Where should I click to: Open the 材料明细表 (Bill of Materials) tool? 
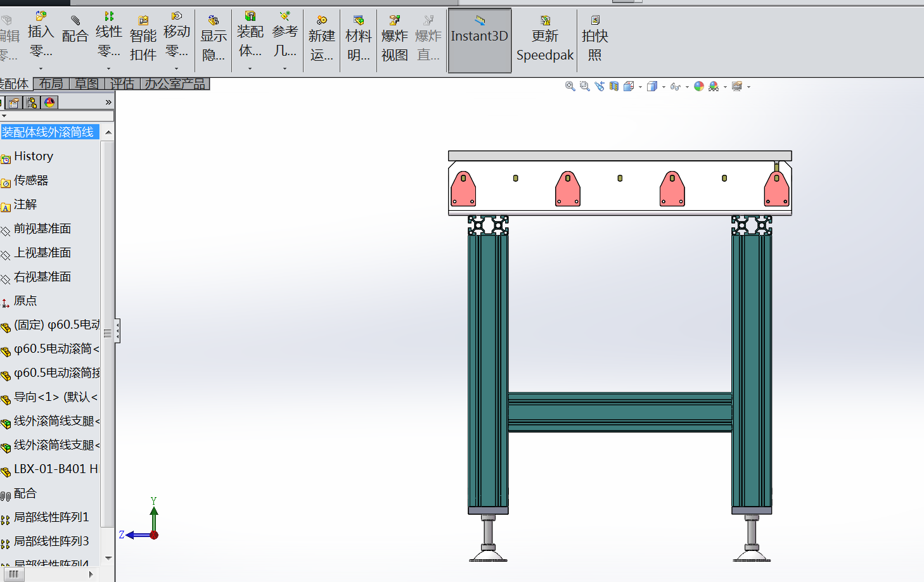click(x=359, y=39)
